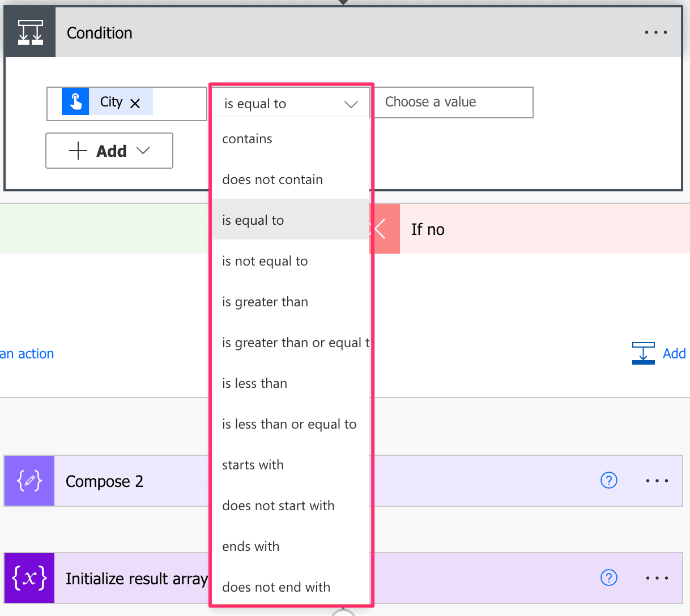Click the Initialize result array variable icon
This screenshot has height=616, width=690.
pyautogui.click(x=29, y=578)
